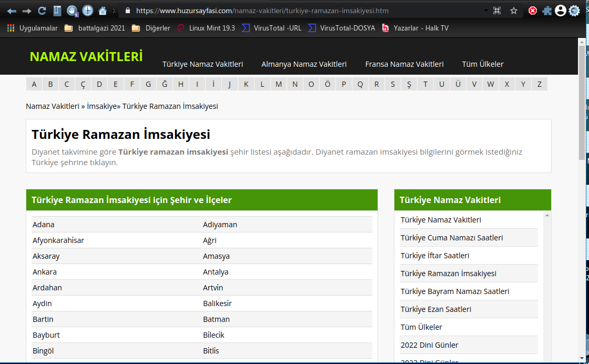
Task: Select Almanya Namaz Vakitleri in the navigation
Action: click(x=304, y=64)
